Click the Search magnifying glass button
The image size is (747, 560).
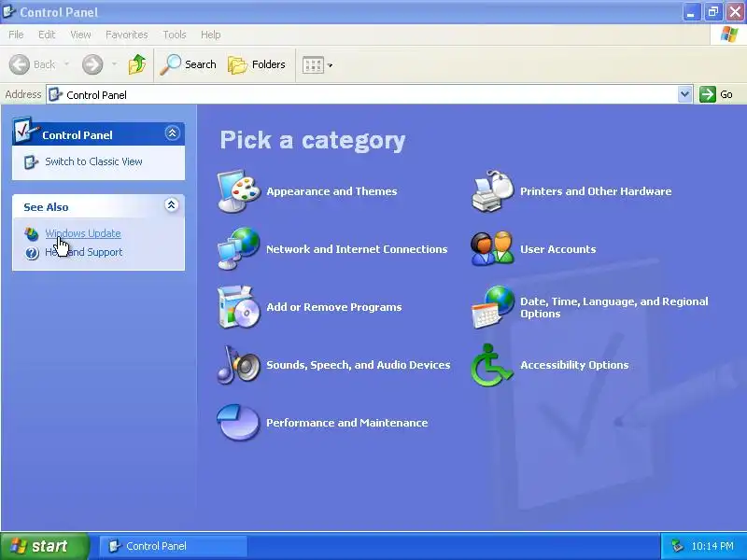188,64
